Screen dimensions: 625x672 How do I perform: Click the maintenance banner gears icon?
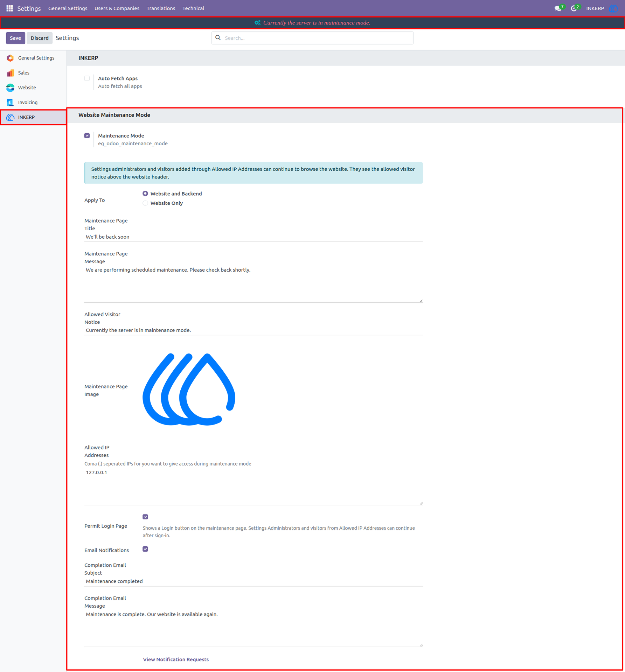tap(258, 23)
